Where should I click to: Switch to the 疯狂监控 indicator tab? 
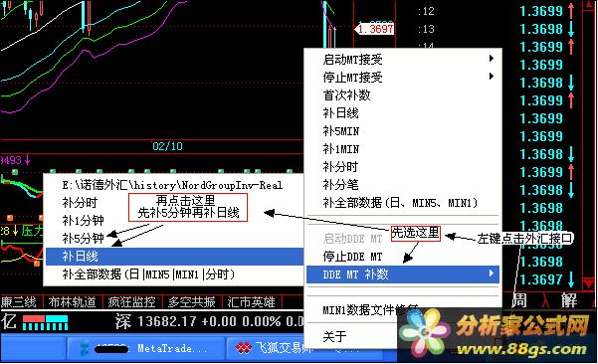tap(132, 302)
